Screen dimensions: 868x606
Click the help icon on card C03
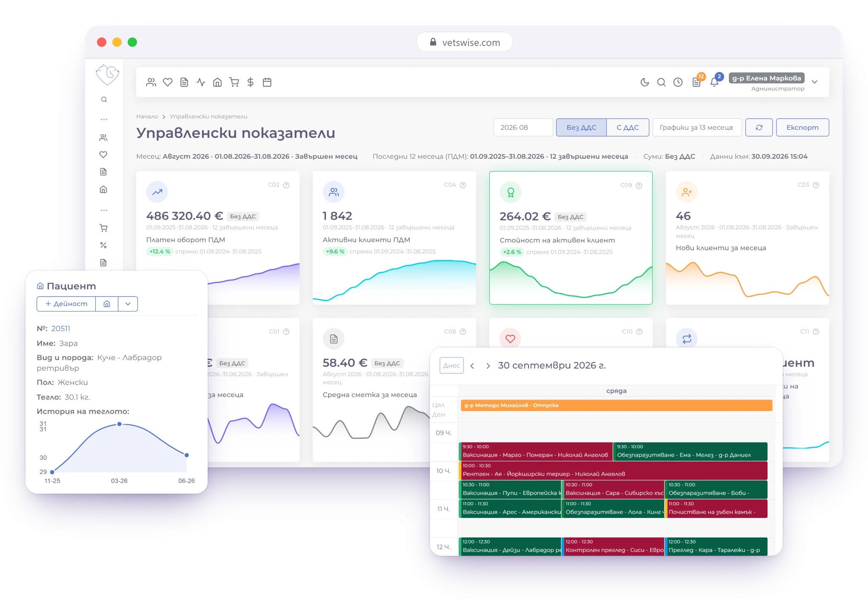816,185
